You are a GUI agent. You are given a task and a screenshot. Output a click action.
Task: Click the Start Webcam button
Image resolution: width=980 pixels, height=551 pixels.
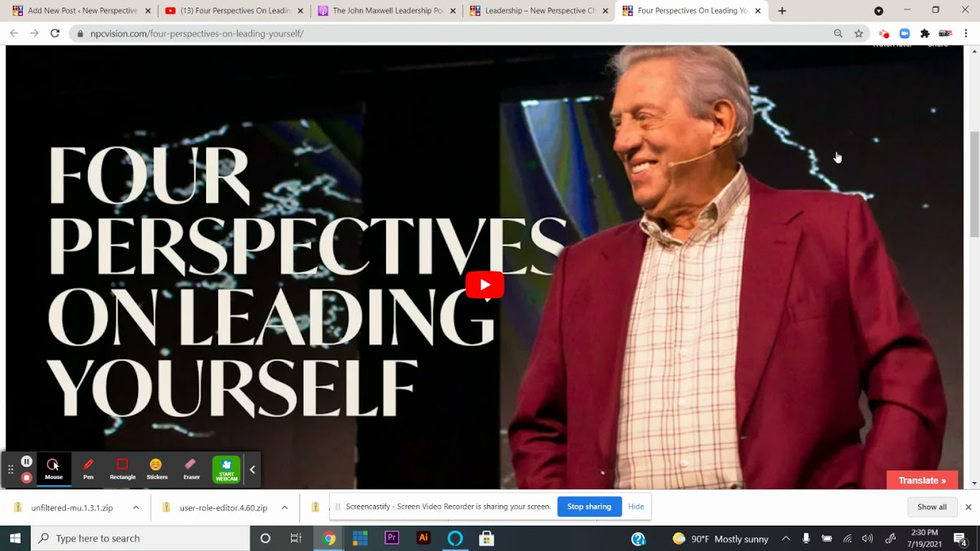click(x=227, y=469)
